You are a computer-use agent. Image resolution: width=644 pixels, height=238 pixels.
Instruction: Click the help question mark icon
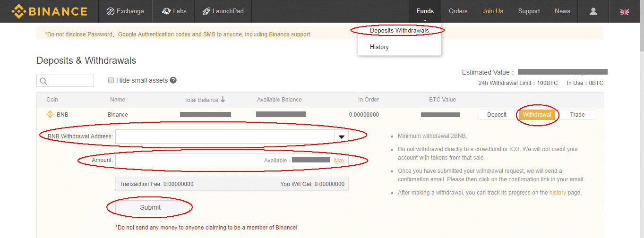click(x=173, y=80)
